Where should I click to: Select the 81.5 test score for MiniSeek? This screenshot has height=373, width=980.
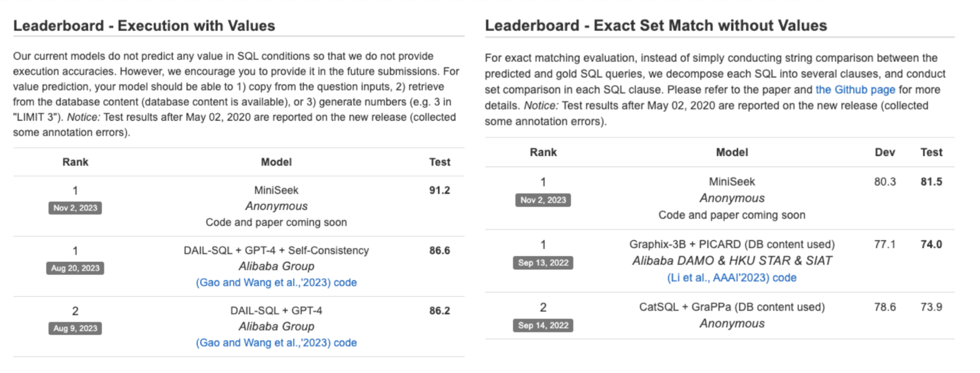(931, 182)
